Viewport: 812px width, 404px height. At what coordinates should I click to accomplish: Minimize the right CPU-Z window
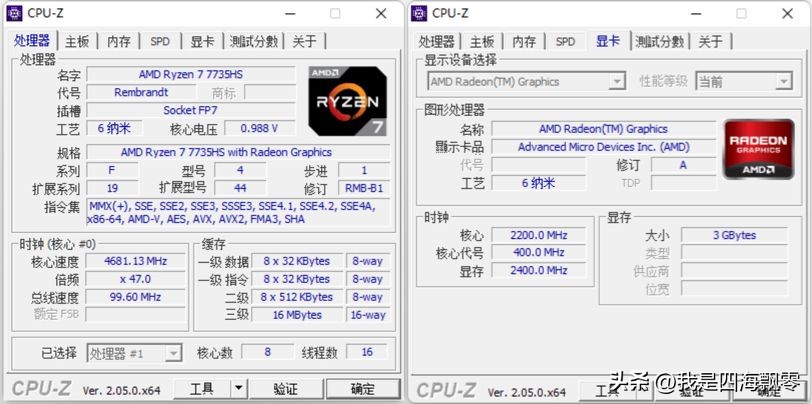click(x=696, y=13)
